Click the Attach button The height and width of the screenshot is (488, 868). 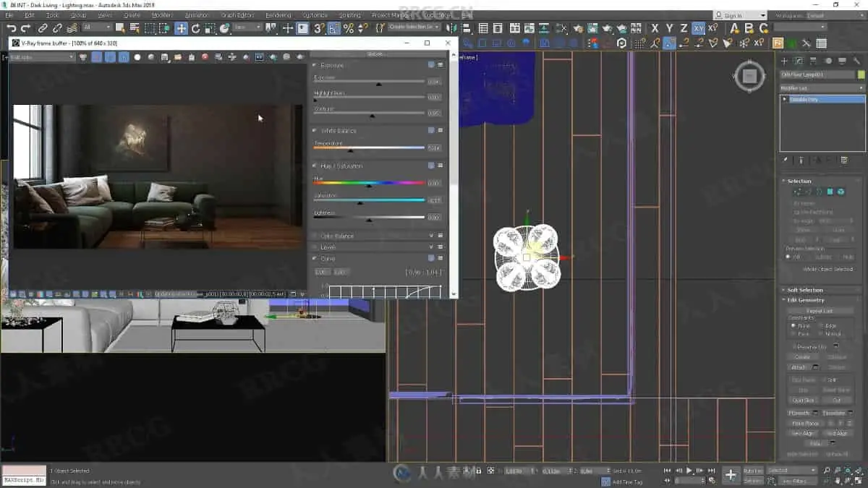pos(799,367)
